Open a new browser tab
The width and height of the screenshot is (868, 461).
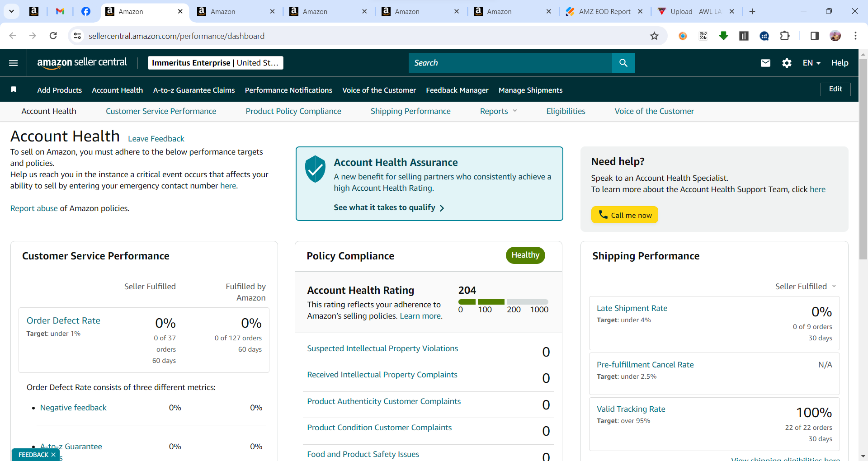[x=752, y=11]
